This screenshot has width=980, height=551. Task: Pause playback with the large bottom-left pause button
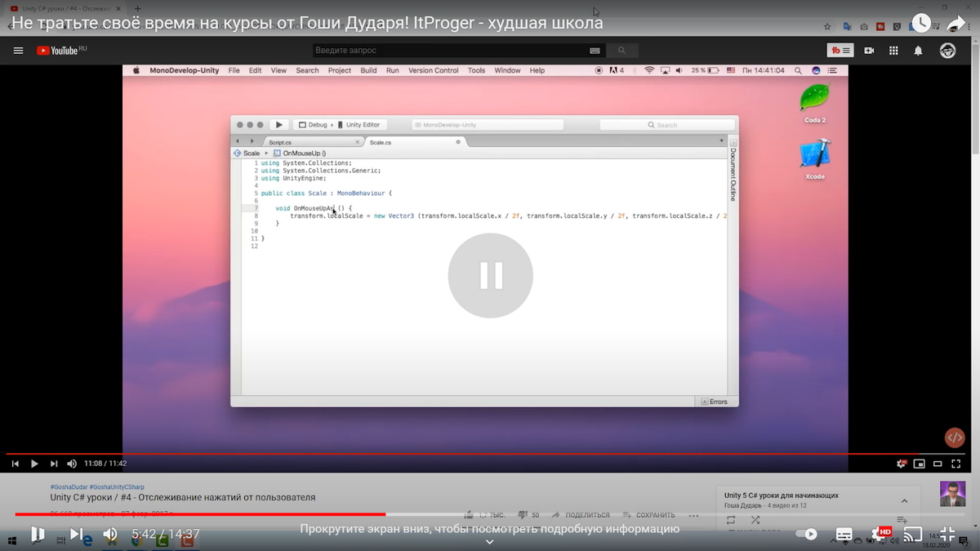38,534
